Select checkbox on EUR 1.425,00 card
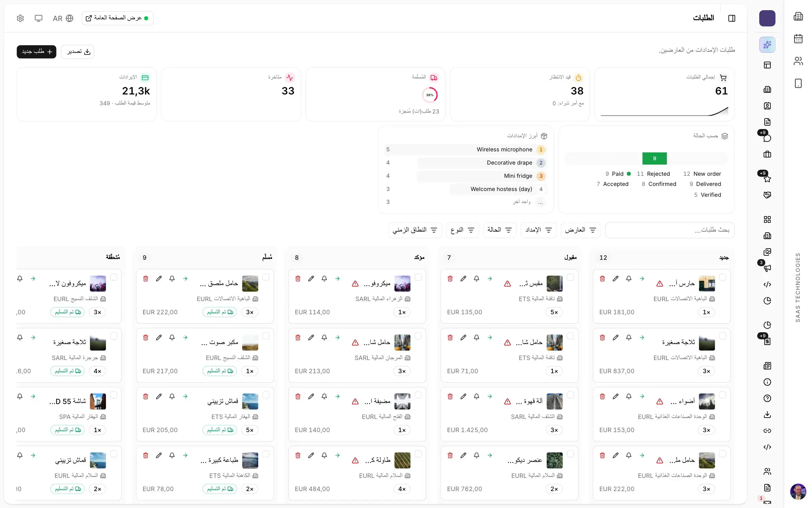 (570, 395)
